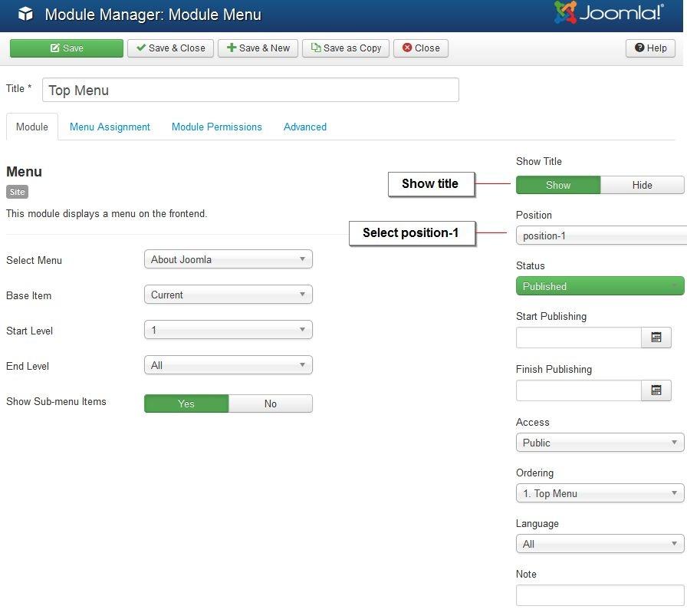
Task: Click the red Close button
Action: pyautogui.click(x=421, y=48)
